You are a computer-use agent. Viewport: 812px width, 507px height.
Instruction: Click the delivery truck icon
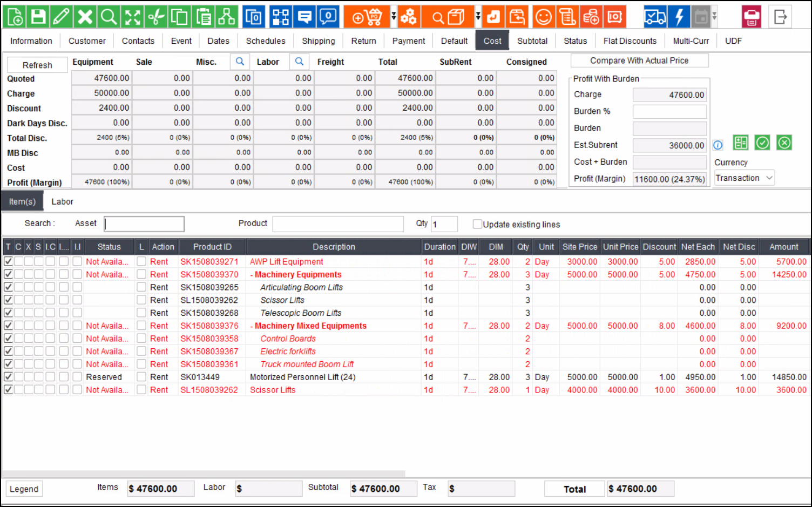click(654, 17)
